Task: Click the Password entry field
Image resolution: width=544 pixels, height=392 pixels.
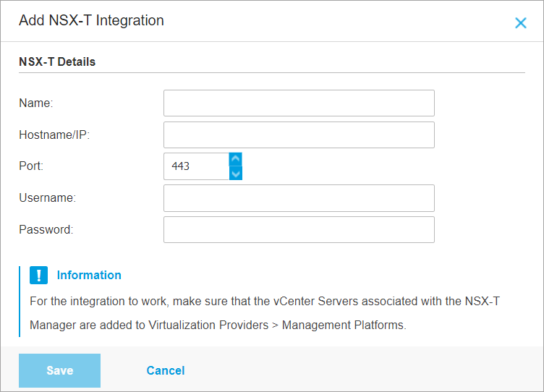Action: [299, 230]
